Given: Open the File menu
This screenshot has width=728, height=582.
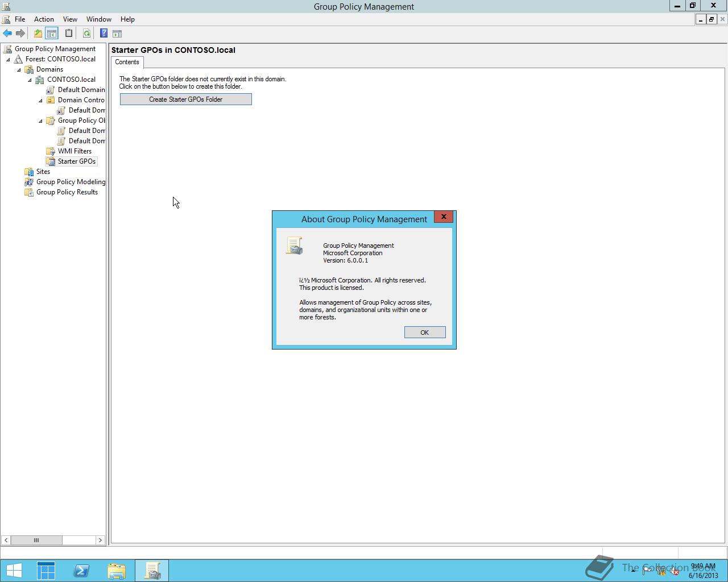Looking at the screenshot, I should [x=20, y=19].
